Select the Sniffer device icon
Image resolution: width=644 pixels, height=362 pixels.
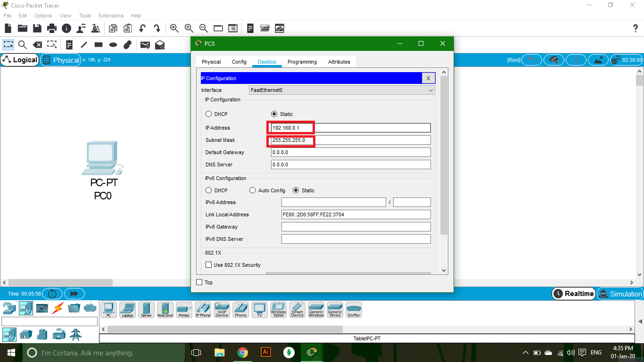pos(354,310)
